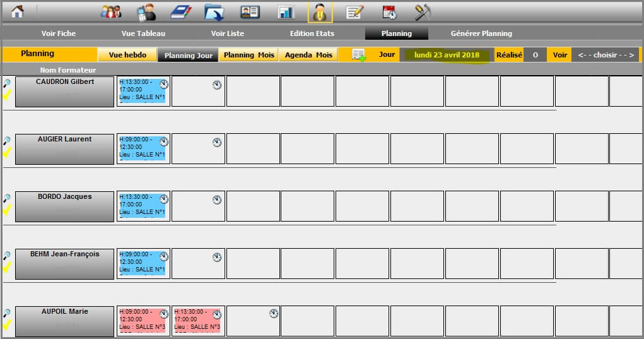Click clock icon in BORDO Jacques's blue session

[164, 199]
